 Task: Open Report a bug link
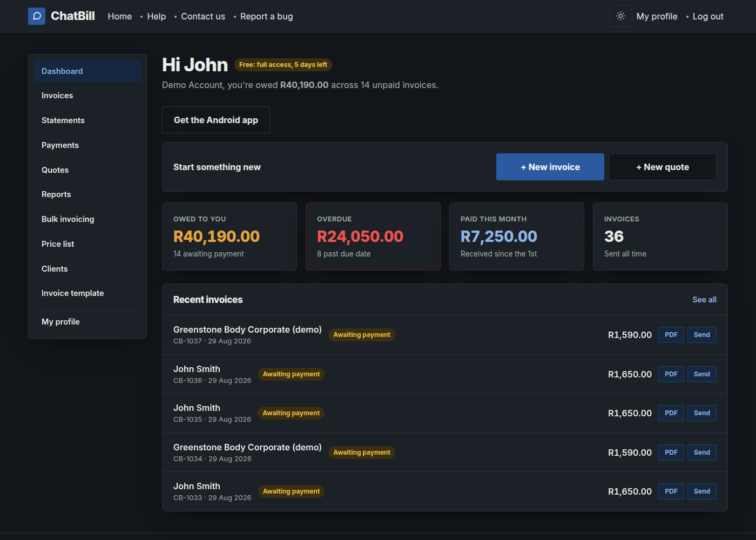tap(267, 16)
